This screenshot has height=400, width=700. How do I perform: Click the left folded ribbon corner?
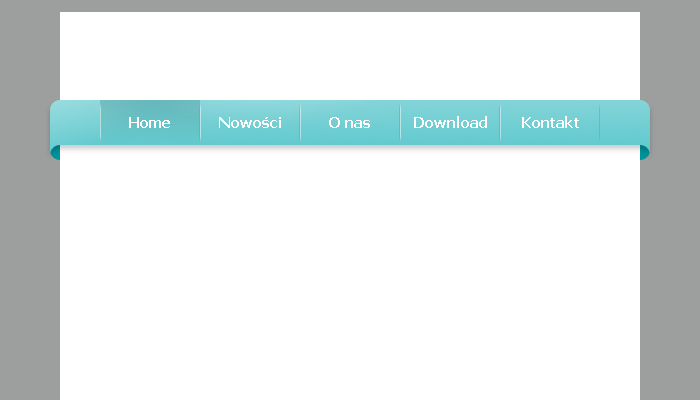pyautogui.click(x=55, y=152)
